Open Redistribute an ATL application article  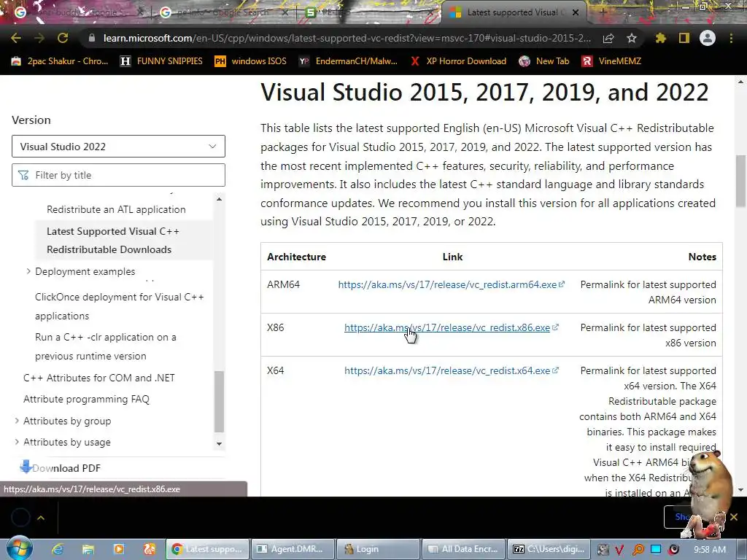click(x=116, y=209)
